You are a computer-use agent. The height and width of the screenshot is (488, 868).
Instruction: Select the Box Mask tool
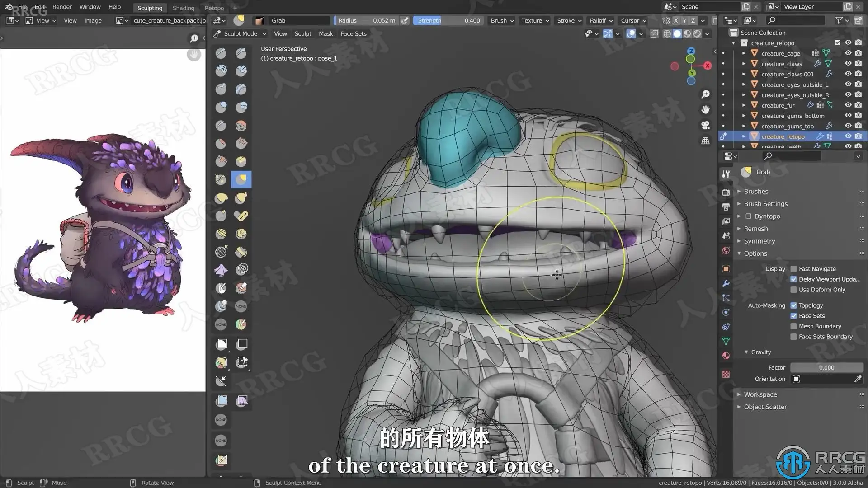pos(221,344)
